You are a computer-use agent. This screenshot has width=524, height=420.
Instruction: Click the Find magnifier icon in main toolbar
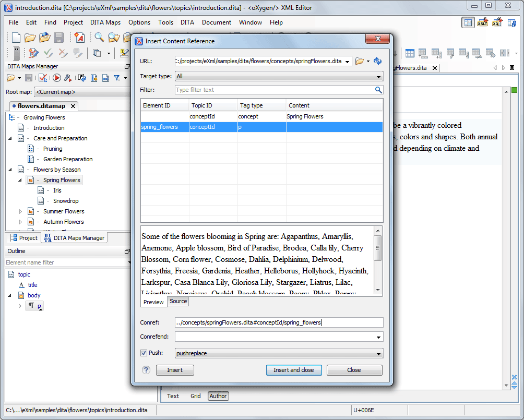tap(99, 37)
